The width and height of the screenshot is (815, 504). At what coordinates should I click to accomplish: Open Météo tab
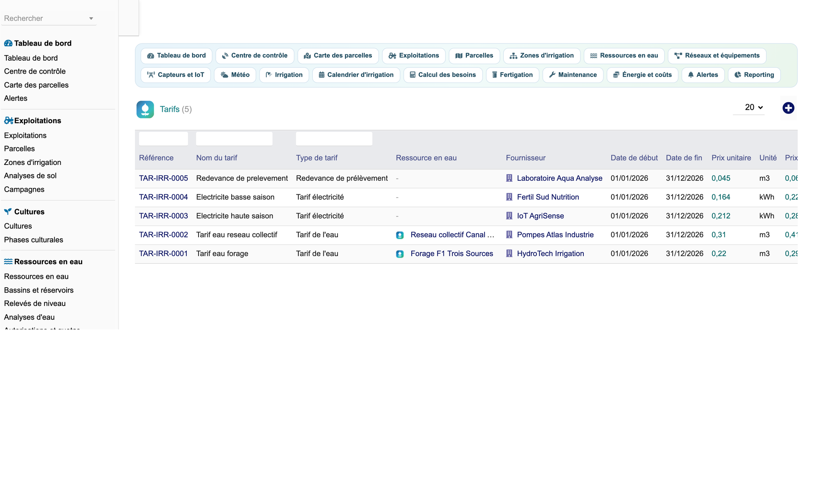[x=235, y=75]
